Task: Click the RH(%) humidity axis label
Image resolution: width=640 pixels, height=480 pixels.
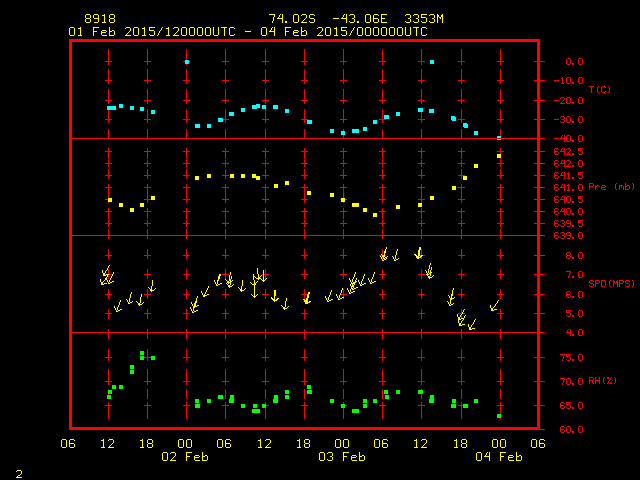Action: tap(601, 381)
